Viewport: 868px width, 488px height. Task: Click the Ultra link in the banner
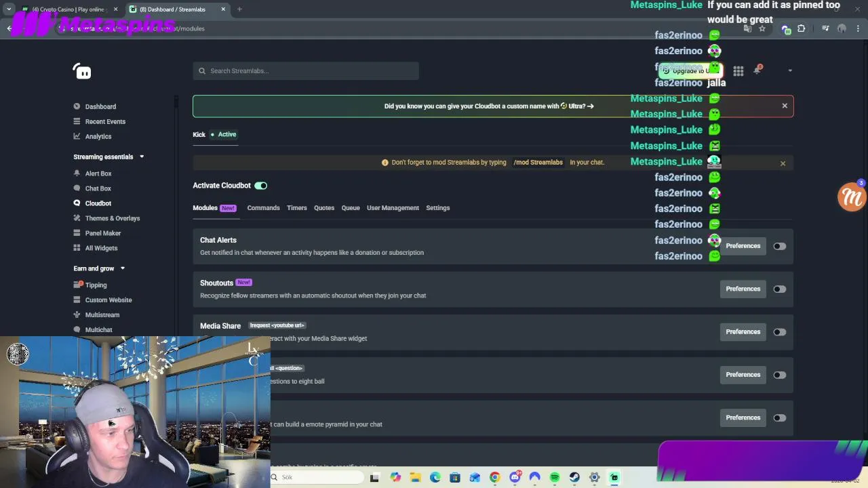[577, 106]
